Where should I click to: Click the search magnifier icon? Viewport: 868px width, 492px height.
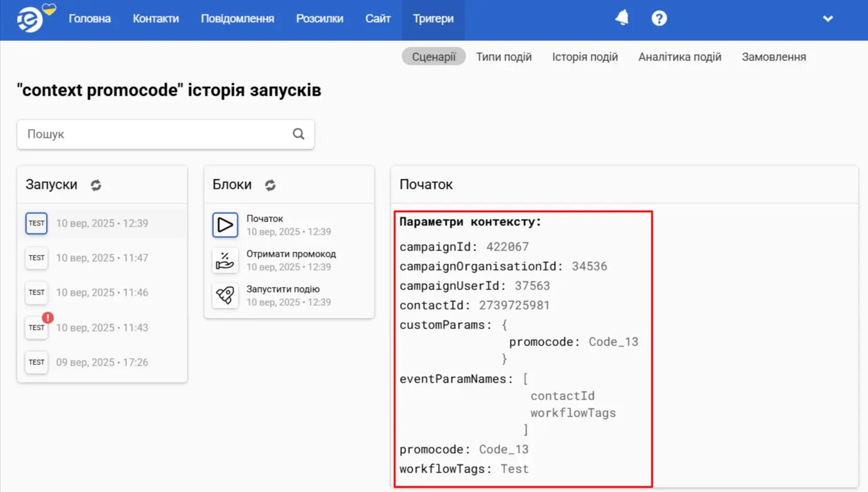[x=298, y=134]
